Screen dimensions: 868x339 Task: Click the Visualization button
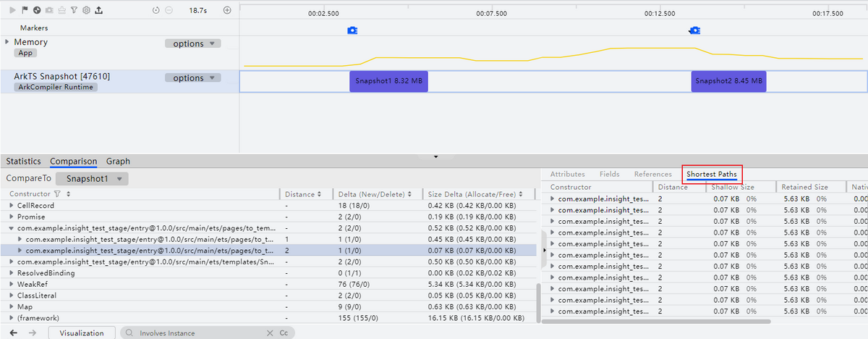81,333
